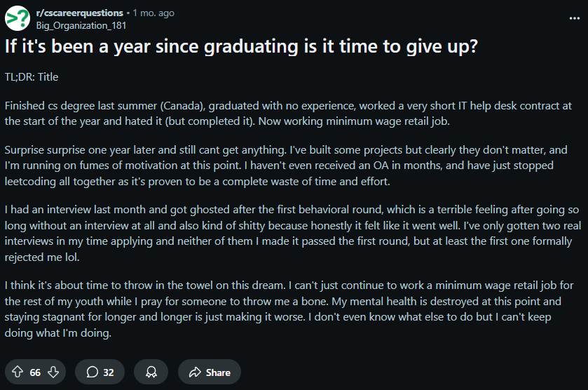
Task: Click the word 'leetcoding' in the post
Action: click(30, 182)
